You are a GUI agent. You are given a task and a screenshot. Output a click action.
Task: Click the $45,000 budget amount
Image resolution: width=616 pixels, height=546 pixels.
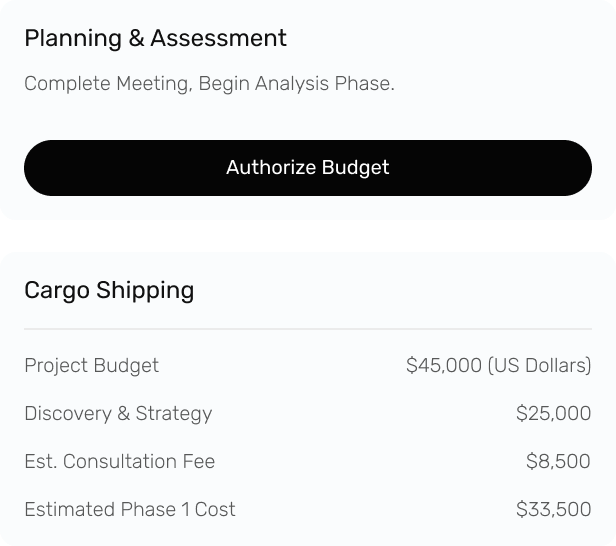(443, 366)
